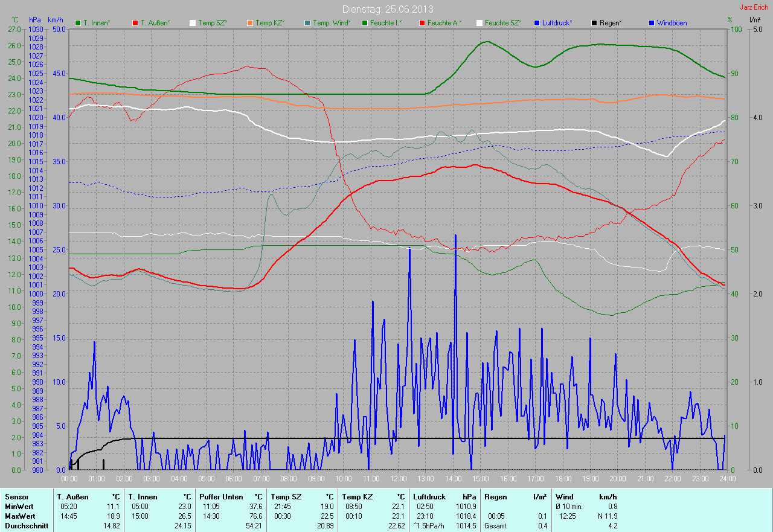Select the 'Temp SZ*' legend label
Screen dimensions: 773x532
(x=212, y=23)
